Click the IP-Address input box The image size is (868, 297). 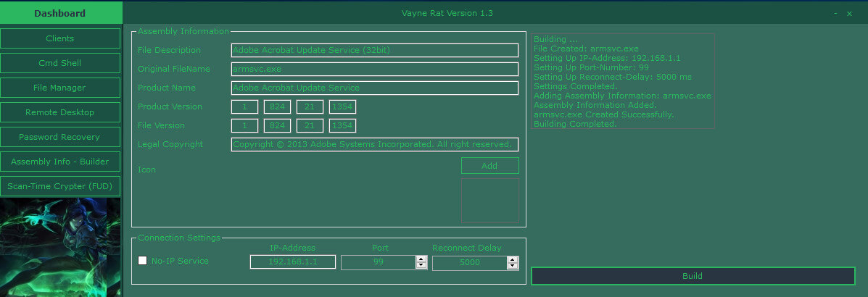(x=293, y=262)
